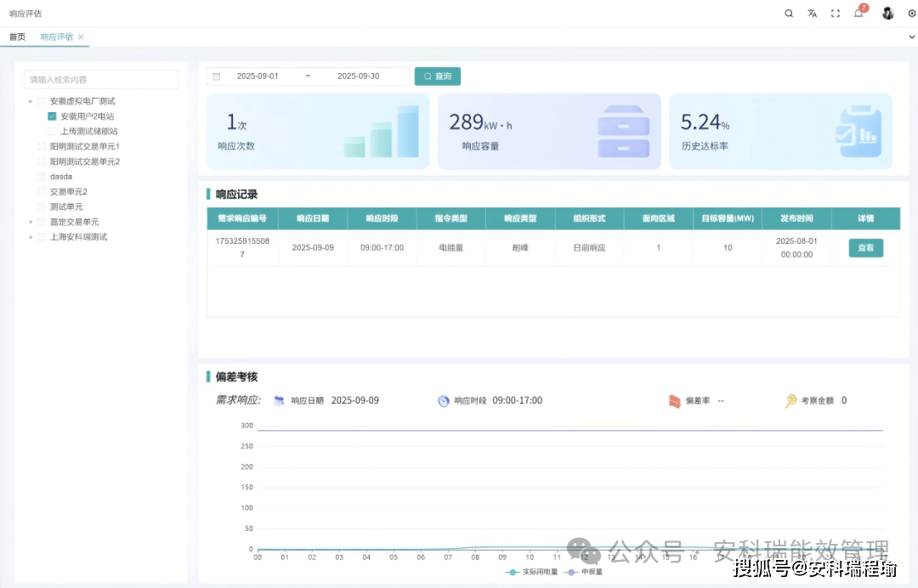Tick the dasda checkbox

click(42, 177)
